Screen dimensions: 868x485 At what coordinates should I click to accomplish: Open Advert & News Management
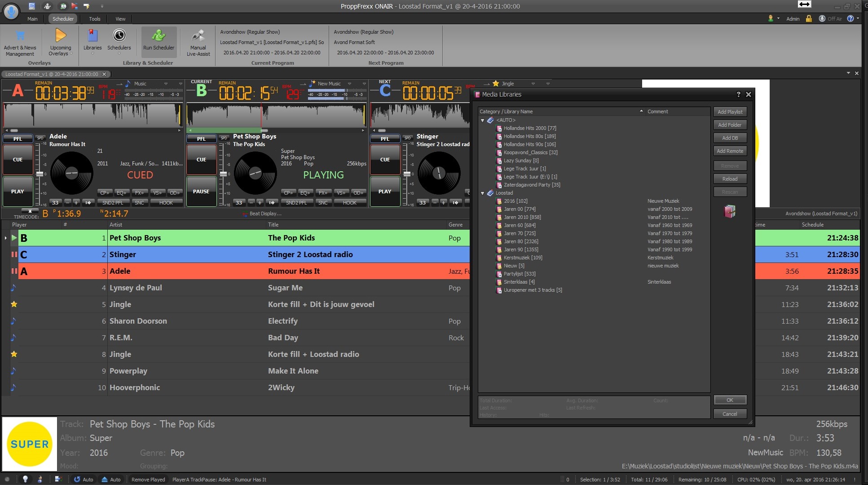point(20,42)
